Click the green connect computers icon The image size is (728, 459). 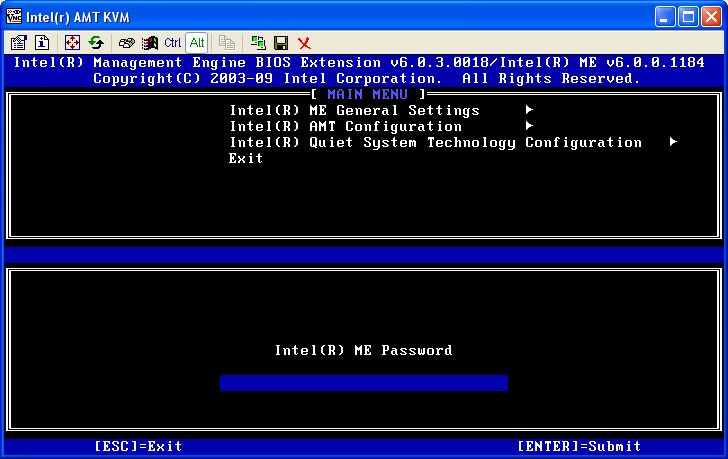(258, 42)
